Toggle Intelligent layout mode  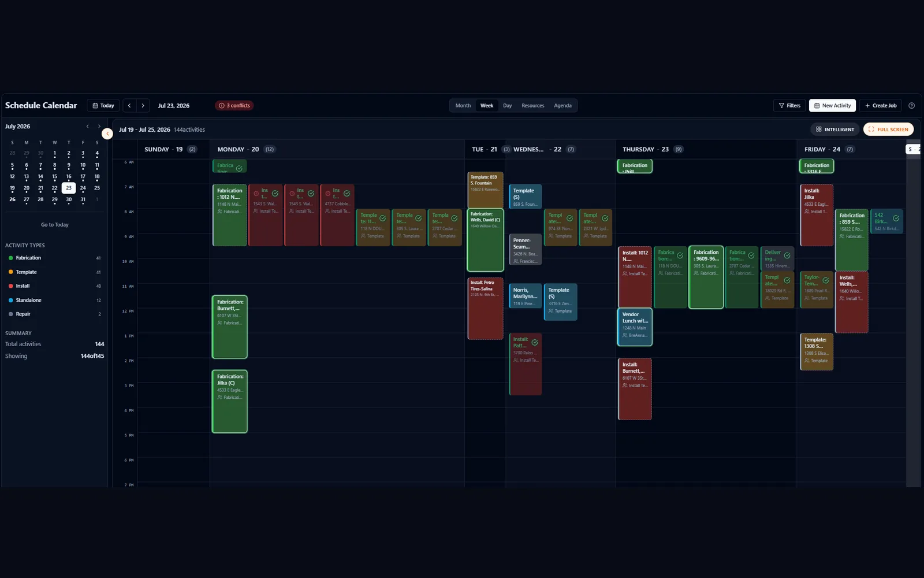coord(835,129)
